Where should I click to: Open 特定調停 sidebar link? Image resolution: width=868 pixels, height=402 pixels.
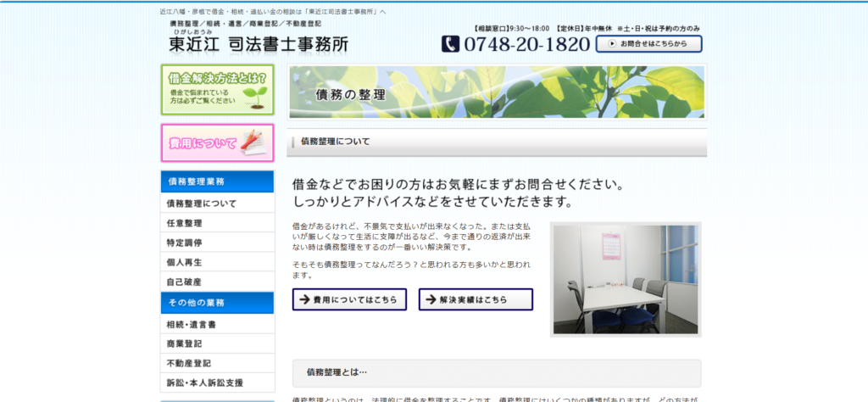click(x=217, y=243)
